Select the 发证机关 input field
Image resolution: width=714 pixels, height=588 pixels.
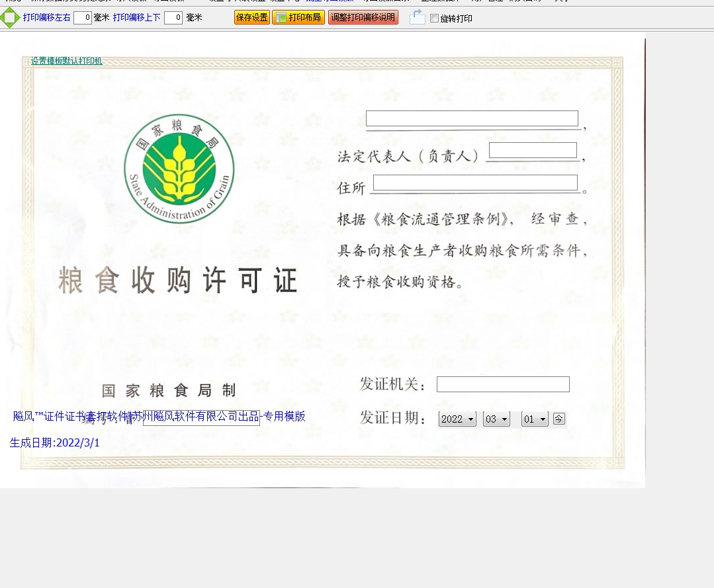[x=503, y=384]
